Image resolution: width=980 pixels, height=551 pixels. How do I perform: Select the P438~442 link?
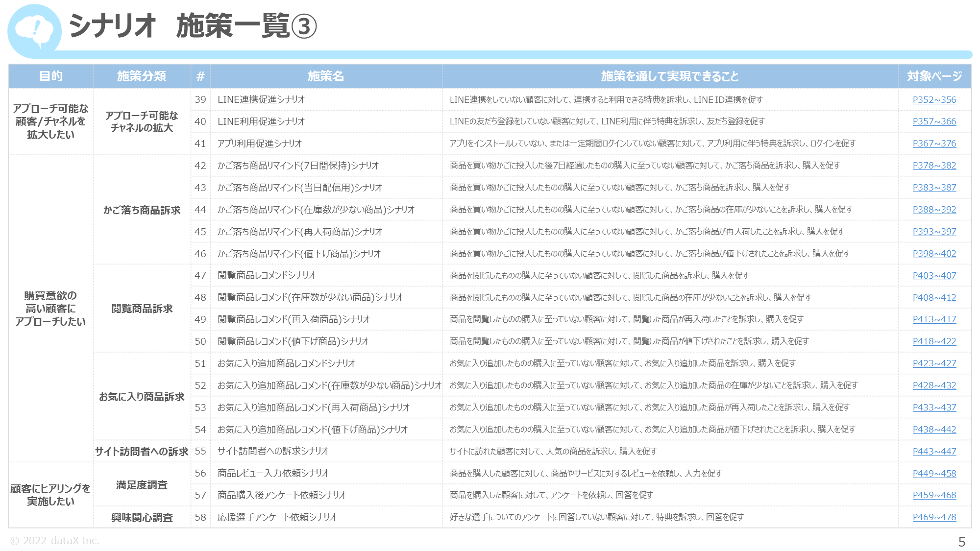[x=934, y=430]
